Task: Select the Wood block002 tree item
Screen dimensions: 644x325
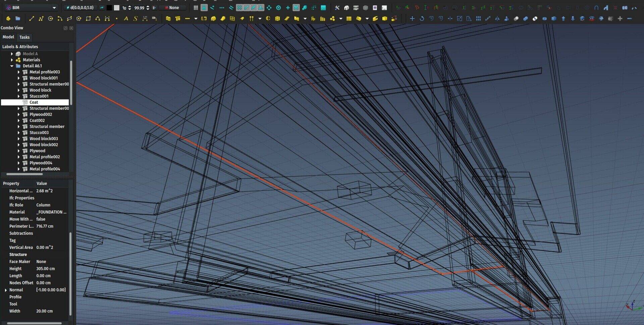Action: 44,145
